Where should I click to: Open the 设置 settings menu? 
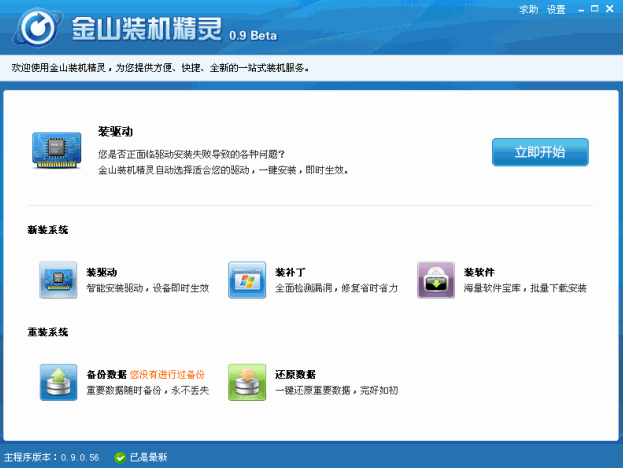[556, 10]
